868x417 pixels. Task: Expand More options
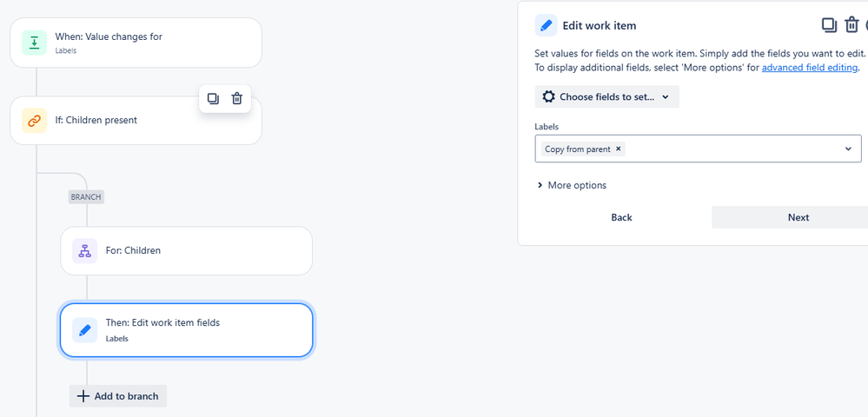572,185
